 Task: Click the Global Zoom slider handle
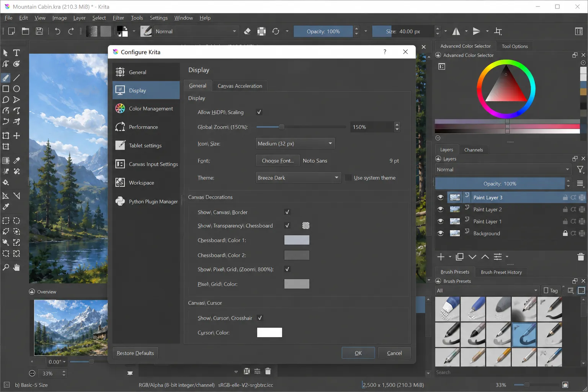pyautogui.click(x=282, y=127)
